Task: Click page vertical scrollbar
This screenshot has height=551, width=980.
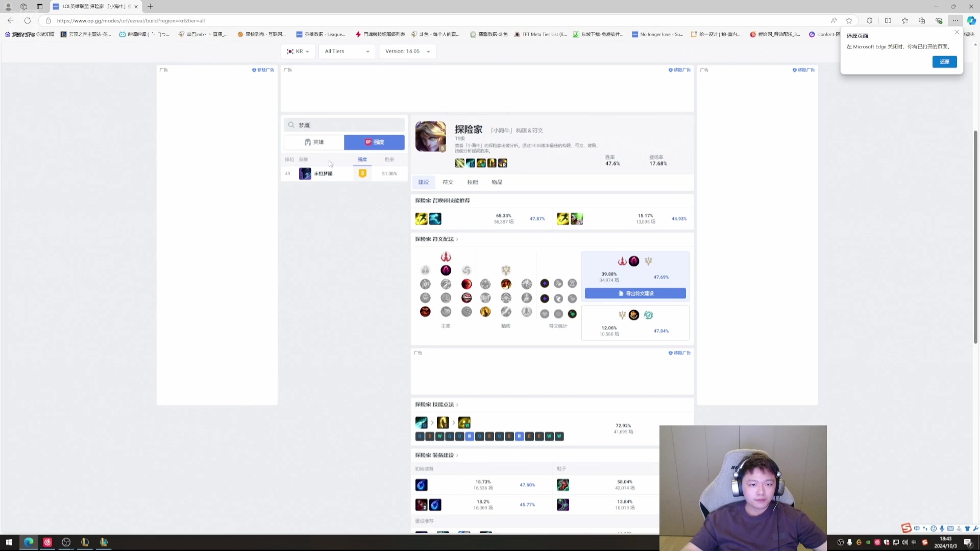Action: click(975, 237)
